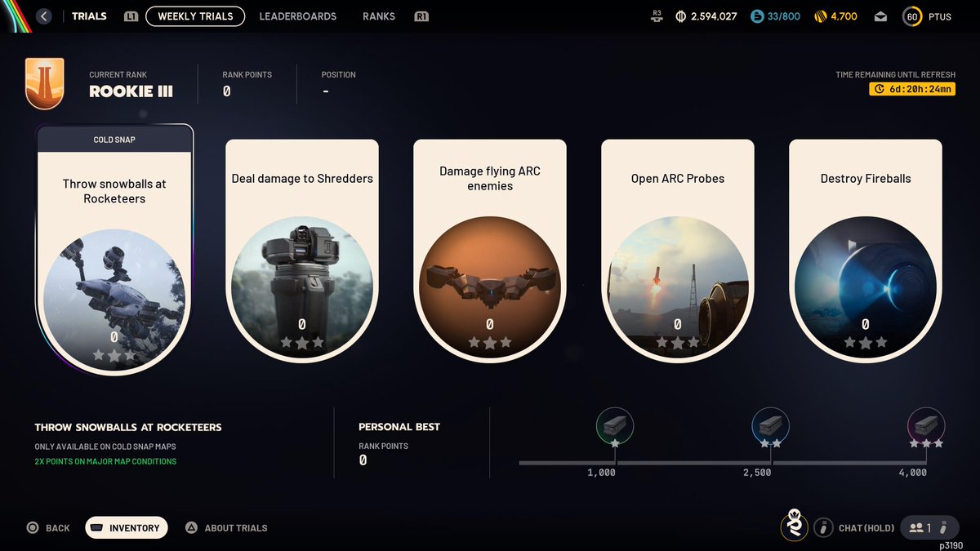Click the rooster emblem icon near chat

pos(794,525)
